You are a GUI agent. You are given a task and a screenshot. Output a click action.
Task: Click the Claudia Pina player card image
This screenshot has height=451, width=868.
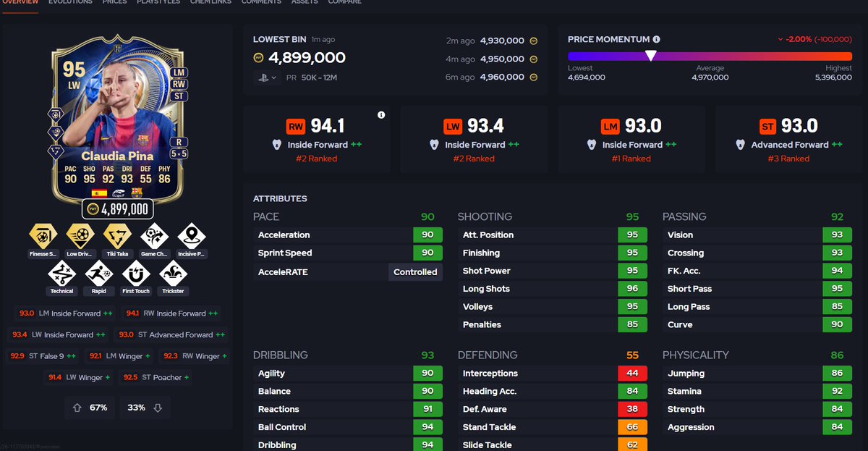(119, 118)
